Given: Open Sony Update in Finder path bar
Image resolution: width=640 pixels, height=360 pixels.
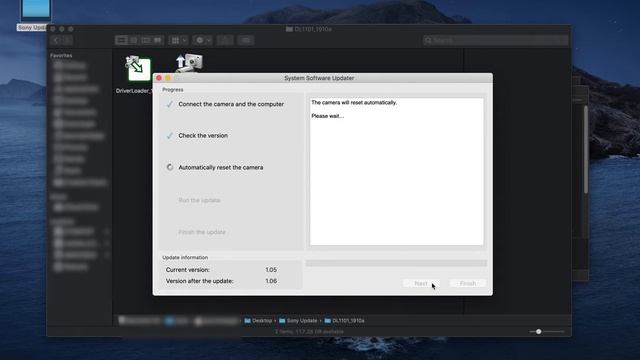Looking at the screenshot, I should 298,321.
